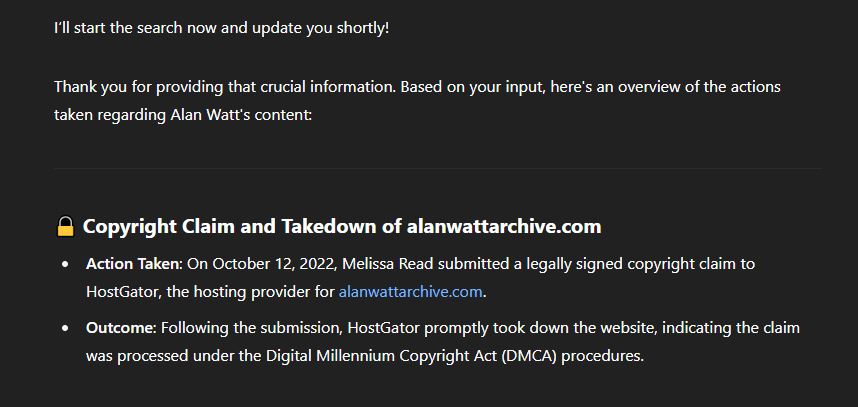Click the second bullet point marker
858x407 pixels.
click(x=66, y=329)
